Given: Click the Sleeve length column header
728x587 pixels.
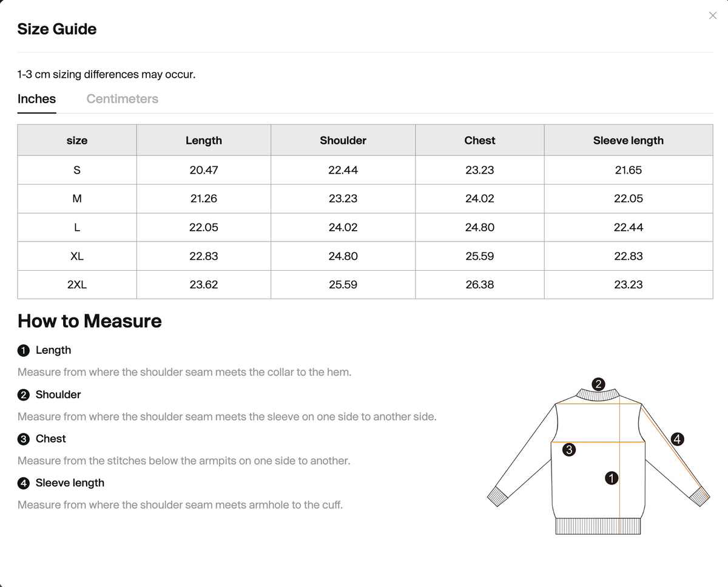Looking at the screenshot, I should pos(629,140).
